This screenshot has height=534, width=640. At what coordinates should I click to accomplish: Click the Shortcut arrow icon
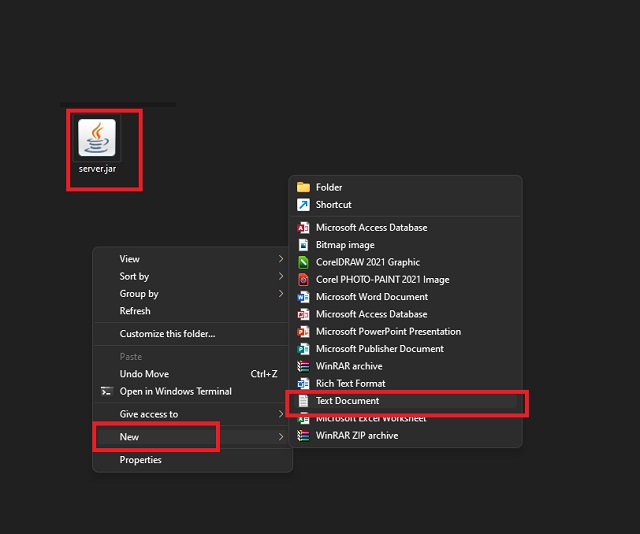tap(303, 205)
